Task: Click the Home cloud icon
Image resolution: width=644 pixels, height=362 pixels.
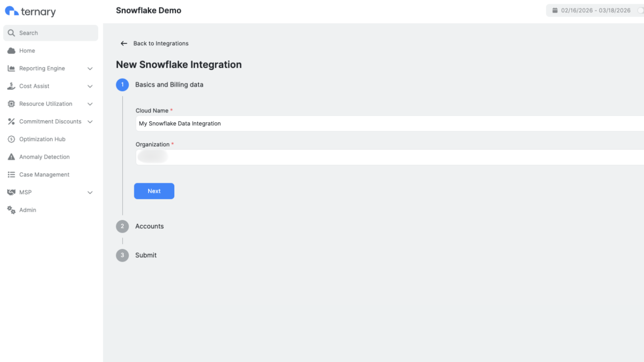Action: coord(11,51)
